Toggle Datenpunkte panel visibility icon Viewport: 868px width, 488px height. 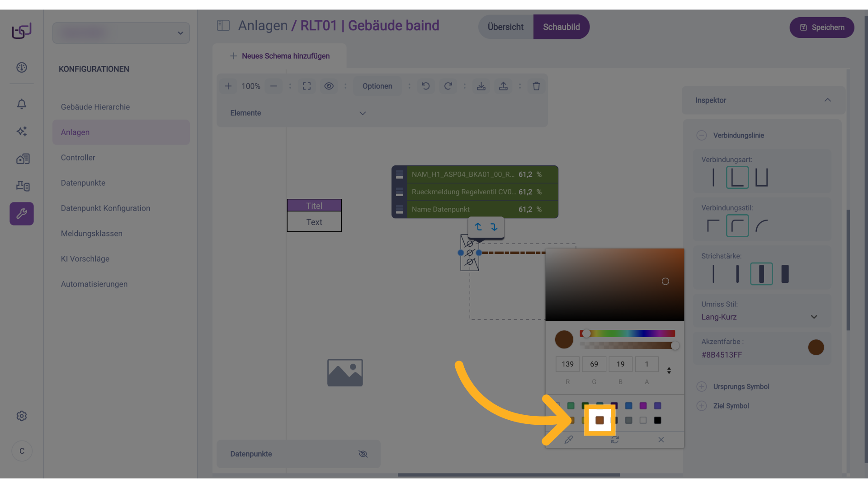click(x=363, y=454)
